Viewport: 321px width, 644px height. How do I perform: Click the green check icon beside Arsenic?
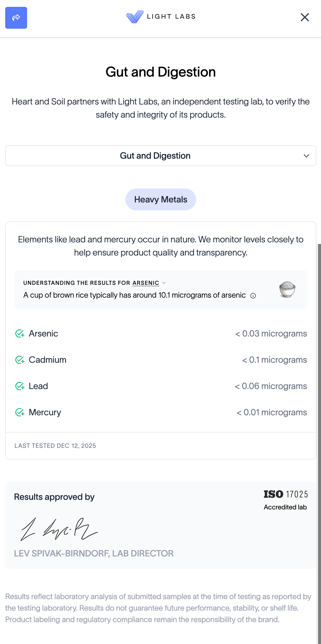(20, 334)
